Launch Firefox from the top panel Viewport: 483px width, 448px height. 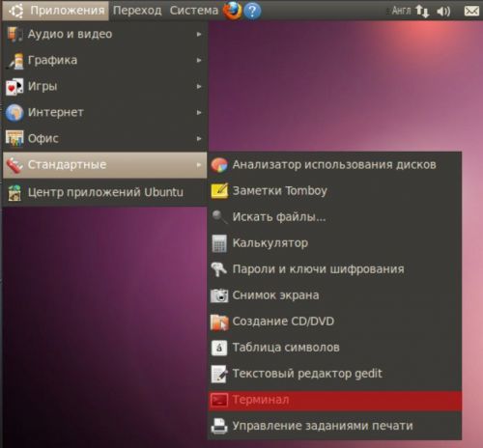[232, 11]
